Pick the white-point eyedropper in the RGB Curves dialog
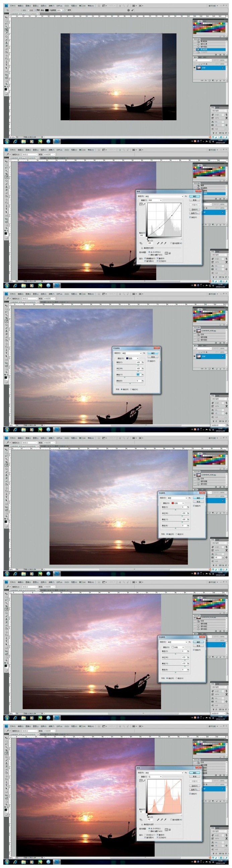The height and width of the screenshot is (868, 232). (165, 243)
